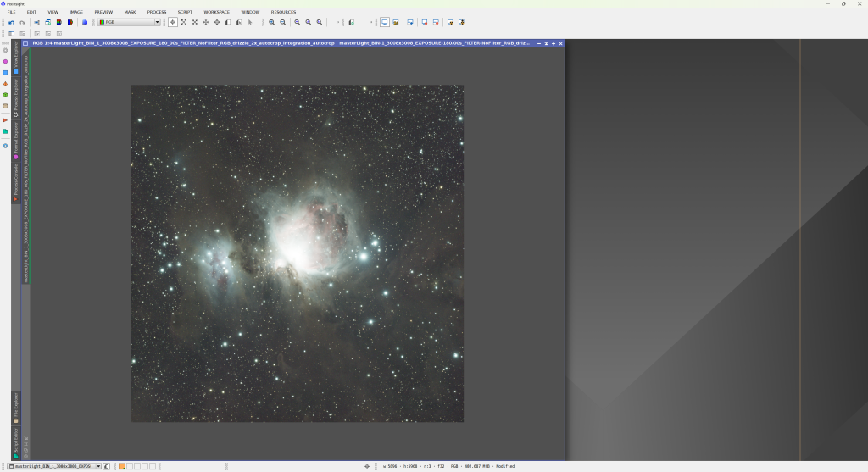Click the vertical masterLight image identifier tab

[x=25, y=169]
